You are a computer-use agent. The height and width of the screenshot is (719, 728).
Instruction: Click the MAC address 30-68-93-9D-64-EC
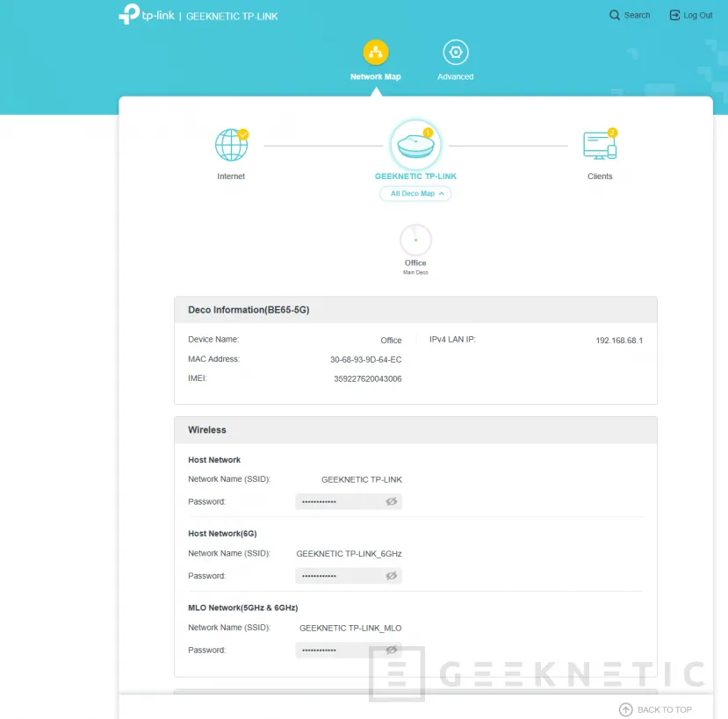[366, 360]
